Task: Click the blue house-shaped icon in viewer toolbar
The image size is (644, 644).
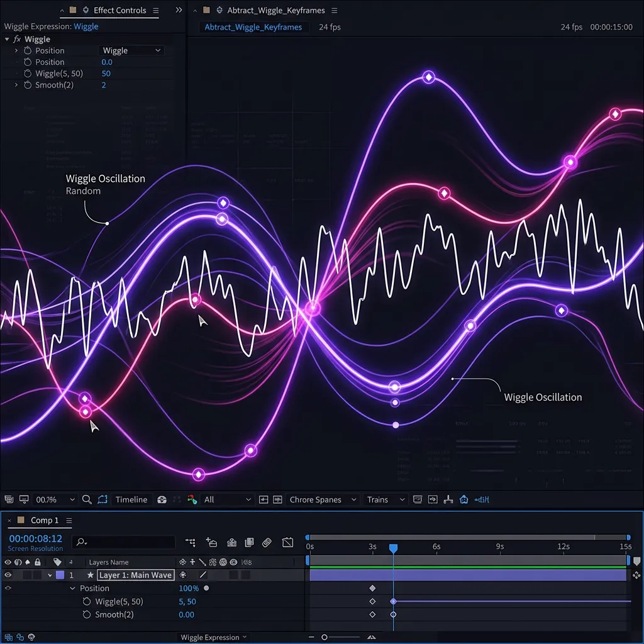Action: point(464,499)
